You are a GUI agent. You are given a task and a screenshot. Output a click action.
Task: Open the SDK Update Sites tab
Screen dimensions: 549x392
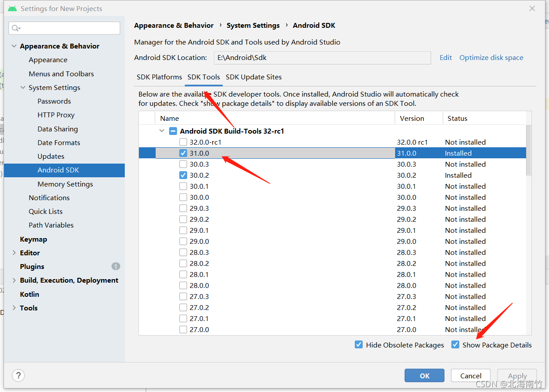(254, 77)
